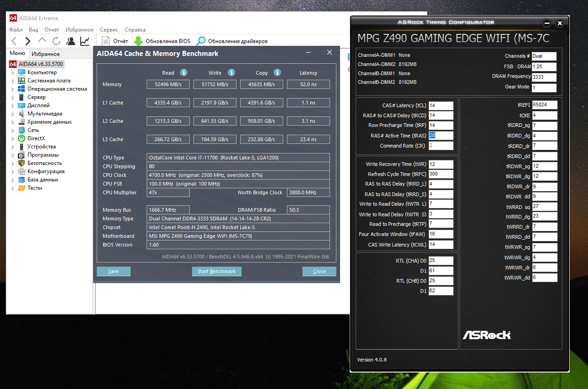The width and height of the screenshot is (588, 389).
Task: Select the Системная плата motherboard icon
Action: click(x=22, y=81)
